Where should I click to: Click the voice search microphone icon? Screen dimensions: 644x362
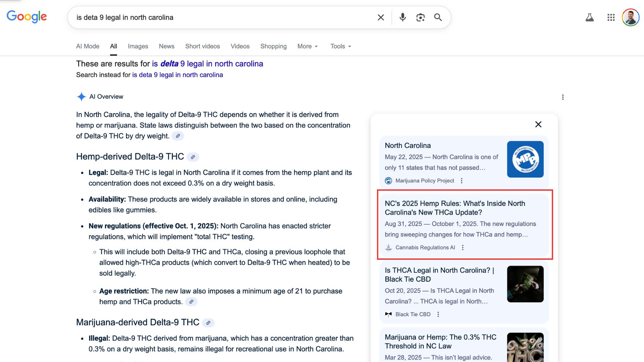[402, 17]
